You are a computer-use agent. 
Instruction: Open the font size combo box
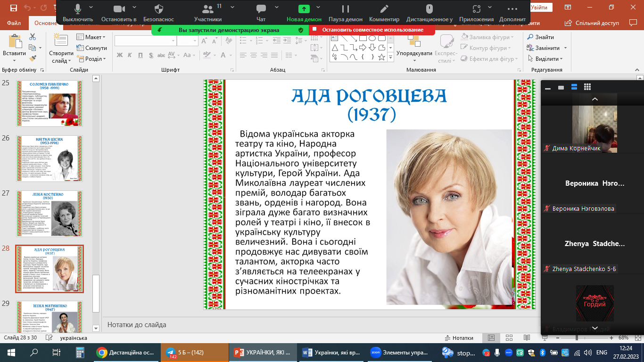click(x=188, y=41)
